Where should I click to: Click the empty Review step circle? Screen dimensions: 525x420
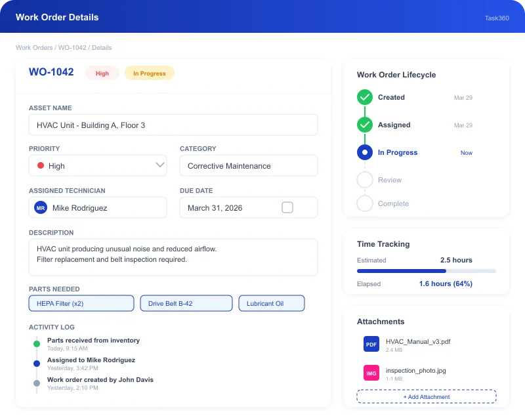tap(365, 180)
